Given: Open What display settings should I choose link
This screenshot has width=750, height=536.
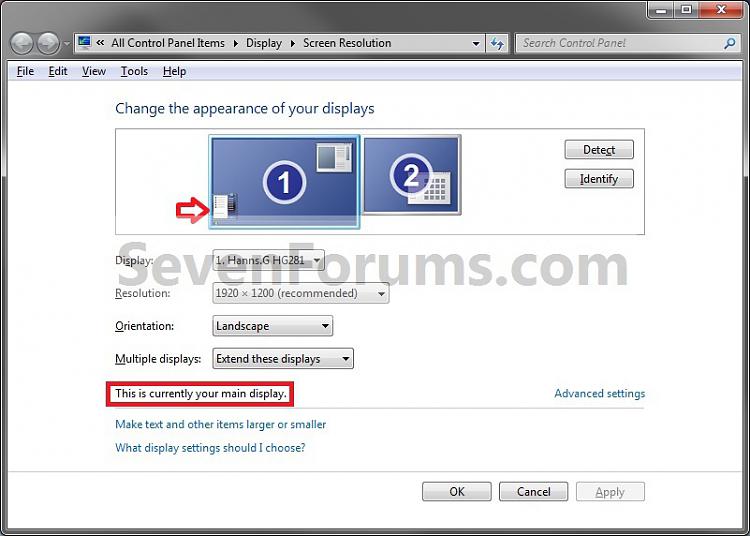Looking at the screenshot, I should pyautogui.click(x=210, y=448).
